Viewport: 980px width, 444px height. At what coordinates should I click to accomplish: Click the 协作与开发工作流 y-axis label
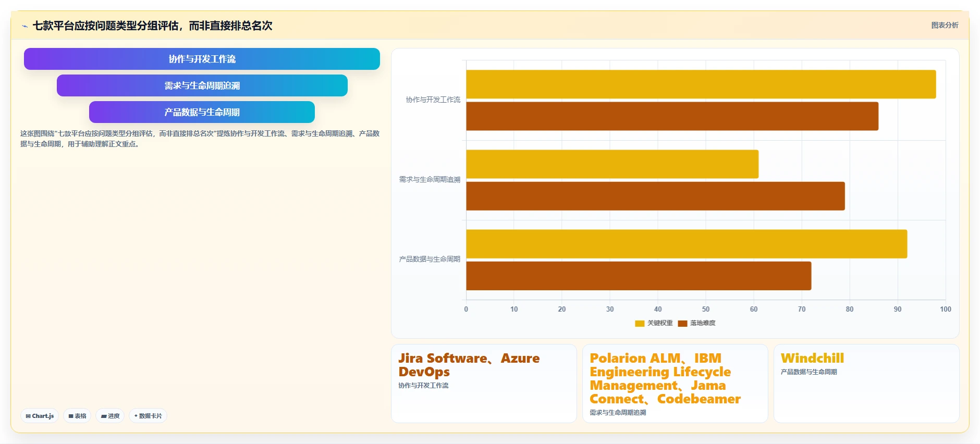[x=433, y=100]
